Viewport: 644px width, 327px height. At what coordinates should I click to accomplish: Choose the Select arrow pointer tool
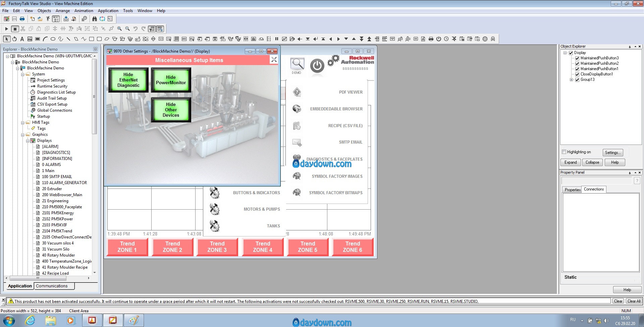click(x=7, y=39)
